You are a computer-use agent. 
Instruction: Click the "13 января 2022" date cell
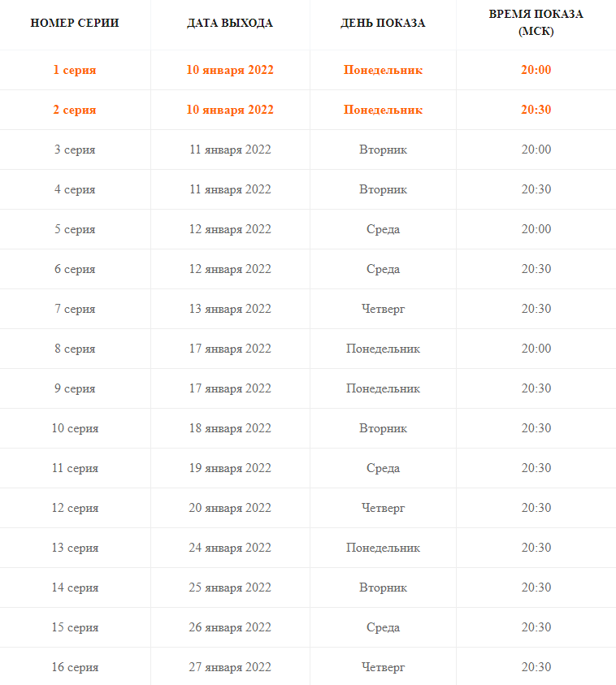coord(230,309)
